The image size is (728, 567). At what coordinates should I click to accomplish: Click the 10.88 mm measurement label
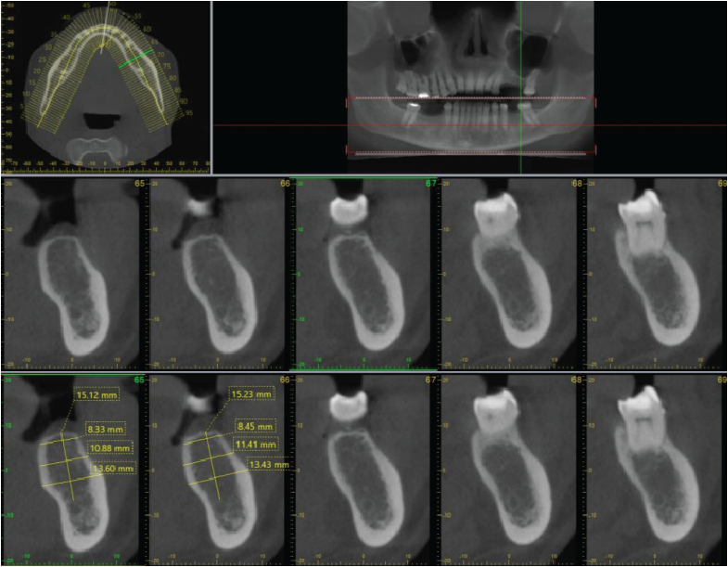pos(109,448)
